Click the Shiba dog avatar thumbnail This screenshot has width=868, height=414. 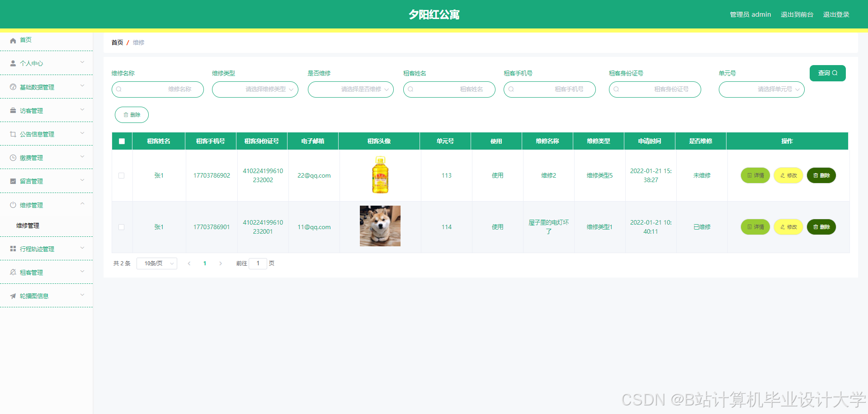380,226
